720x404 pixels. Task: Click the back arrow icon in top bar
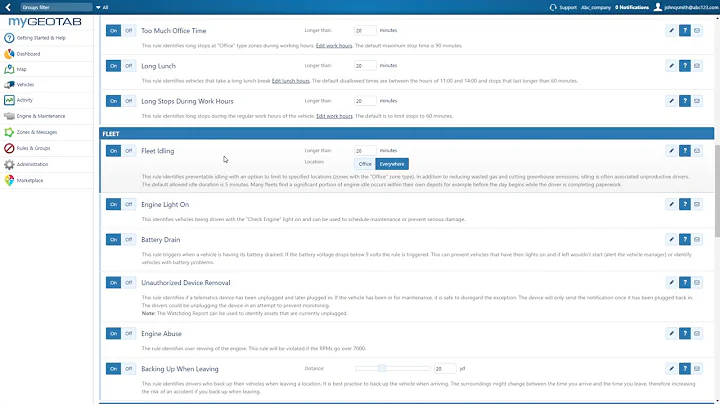click(x=8, y=7)
